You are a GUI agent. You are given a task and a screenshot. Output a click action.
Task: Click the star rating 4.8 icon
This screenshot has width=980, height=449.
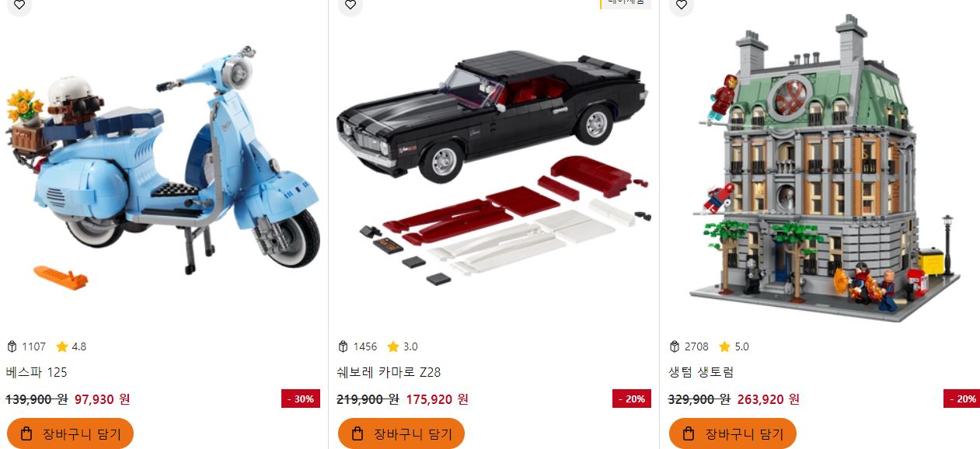[62, 346]
